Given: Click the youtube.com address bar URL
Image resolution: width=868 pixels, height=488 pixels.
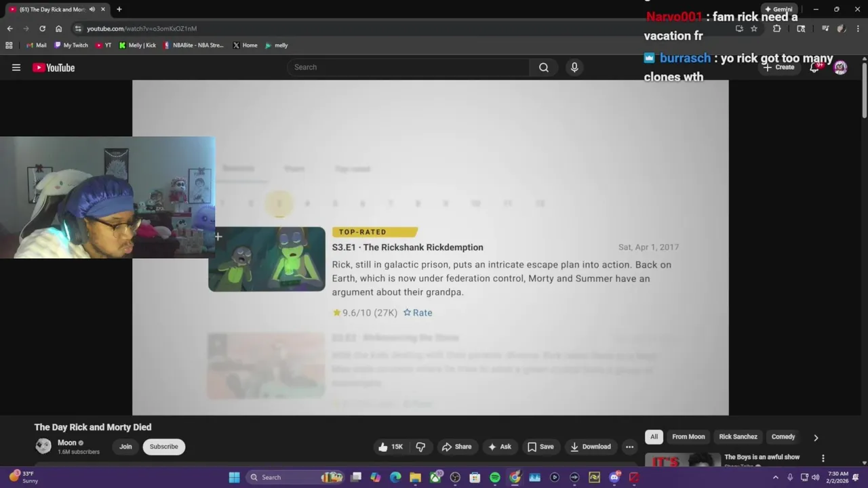Looking at the screenshot, I should [x=142, y=28].
